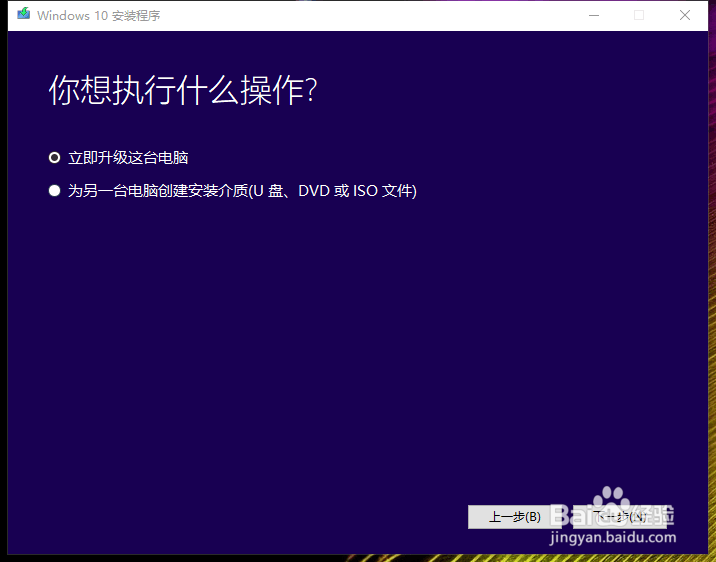The height and width of the screenshot is (562, 716).
Task: Close the Windows 10 安装程序 window
Action: [684, 16]
